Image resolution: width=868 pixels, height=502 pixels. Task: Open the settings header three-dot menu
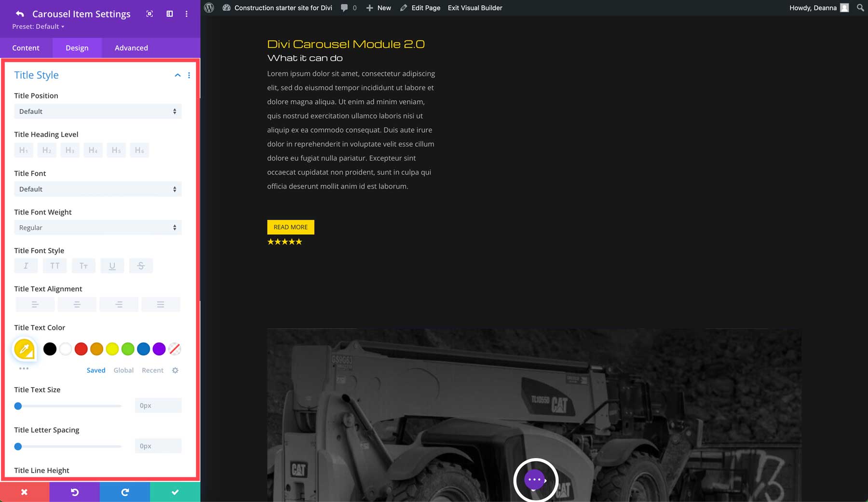coord(187,14)
